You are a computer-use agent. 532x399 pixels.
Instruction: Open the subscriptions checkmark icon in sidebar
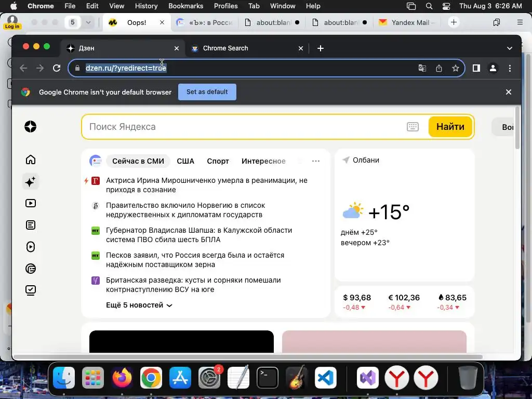point(31,290)
